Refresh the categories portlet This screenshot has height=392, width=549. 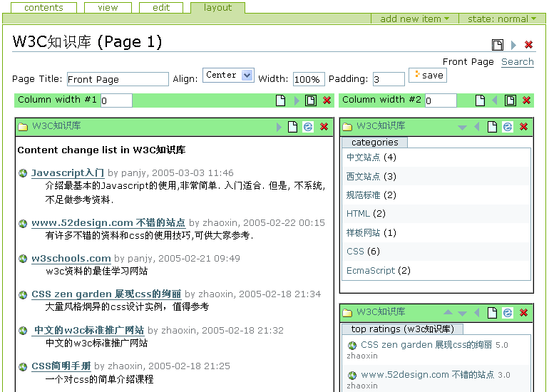507,127
